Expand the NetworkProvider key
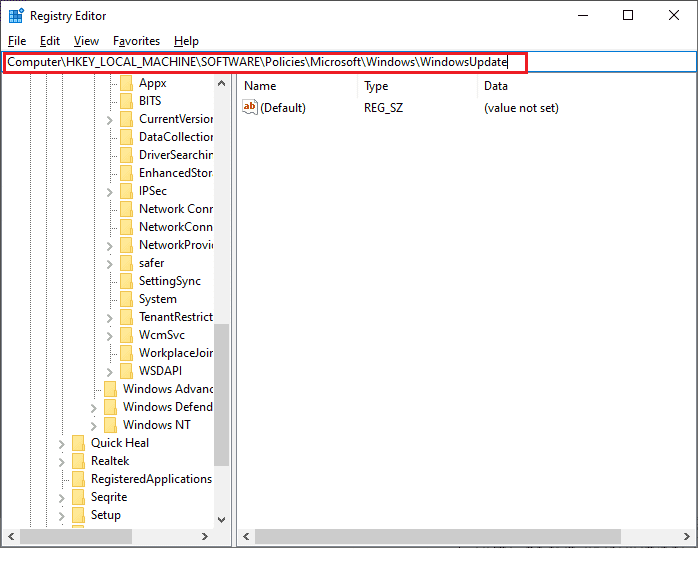Viewport: 698px width, 571px height. pos(110,246)
